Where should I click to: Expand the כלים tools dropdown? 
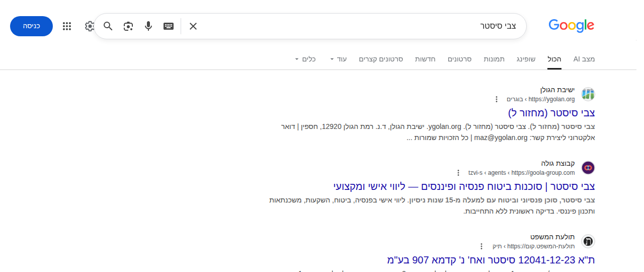[x=305, y=59]
